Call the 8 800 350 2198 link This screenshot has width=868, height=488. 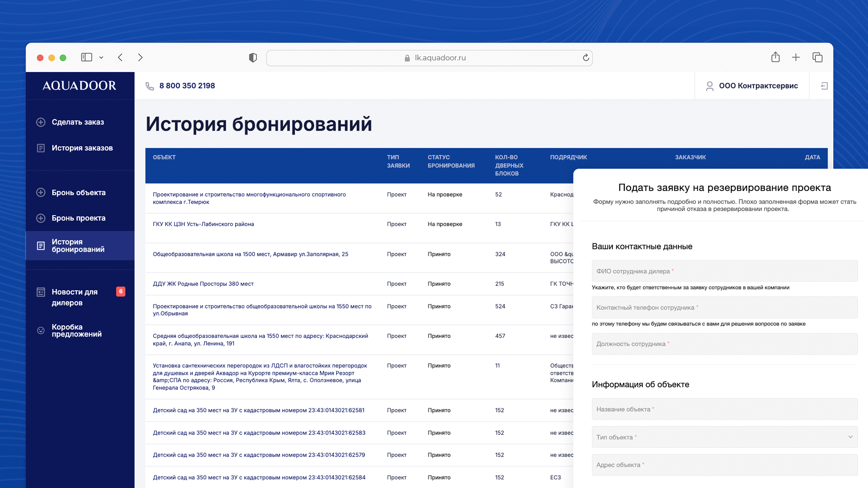(187, 85)
